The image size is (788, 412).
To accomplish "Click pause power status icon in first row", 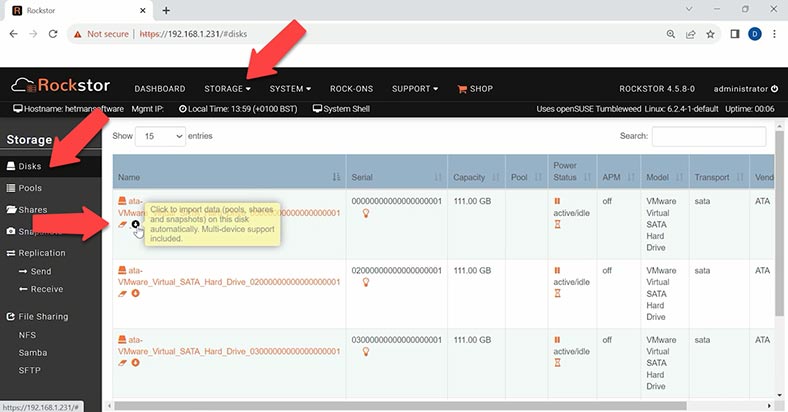I will tap(557, 201).
